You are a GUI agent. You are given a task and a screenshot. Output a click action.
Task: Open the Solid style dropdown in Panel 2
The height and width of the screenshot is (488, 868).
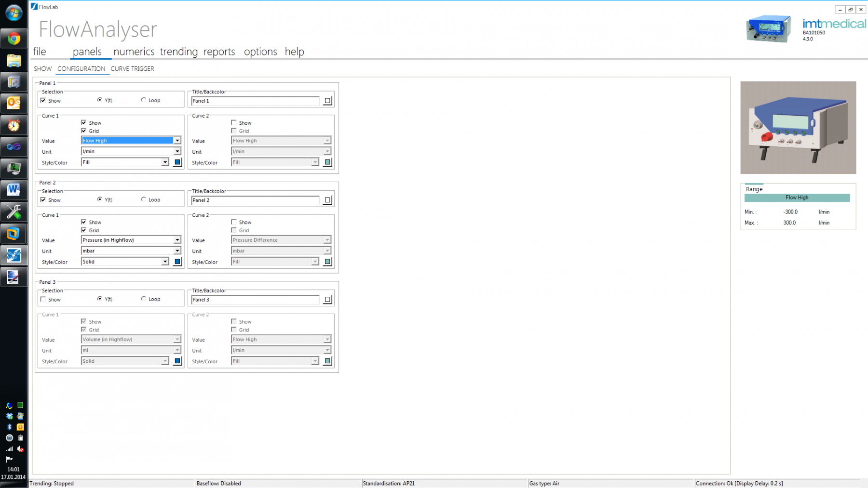coord(164,261)
